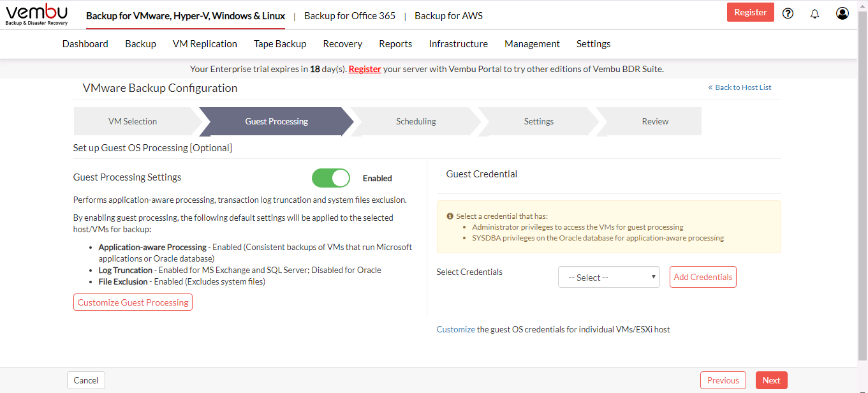Viewport: 868px width, 393px height.
Task: Select the Guest Processing wizard step
Action: click(276, 121)
